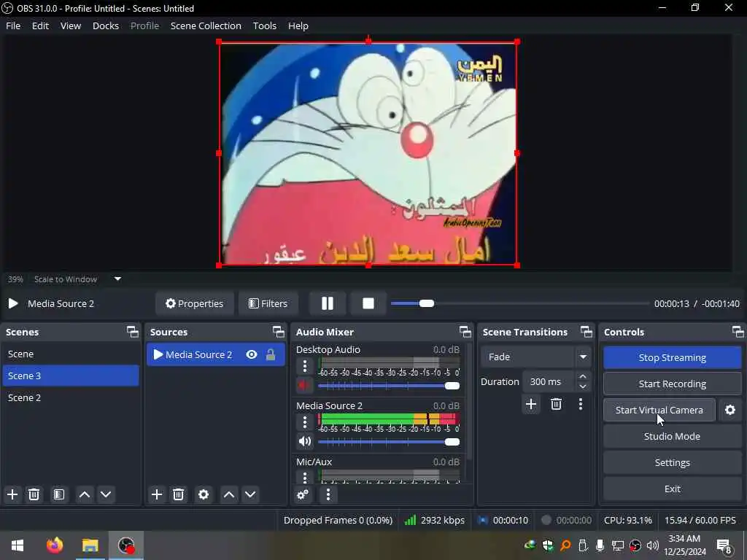Open the File menu

coord(13,26)
